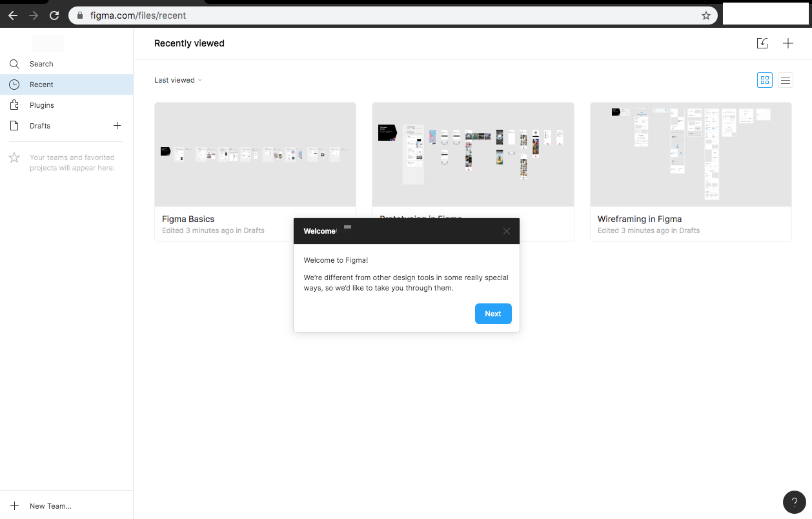The image size is (812, 519).
Task: Click the import file icon
Action: [762, 43]
